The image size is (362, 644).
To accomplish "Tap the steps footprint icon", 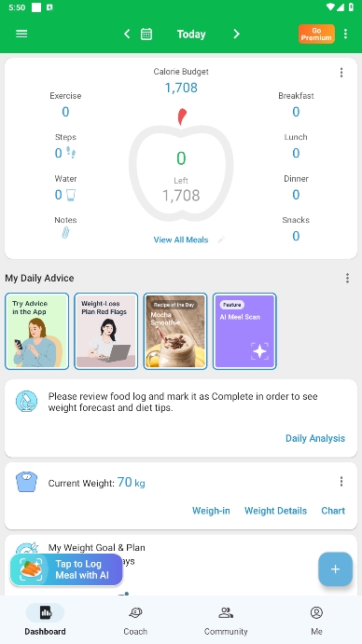I will pyautogui.click(x=71, y=153).
